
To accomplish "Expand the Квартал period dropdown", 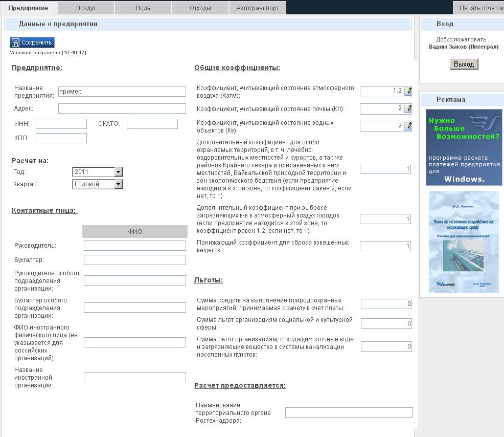I will click(x=118, y=184).
